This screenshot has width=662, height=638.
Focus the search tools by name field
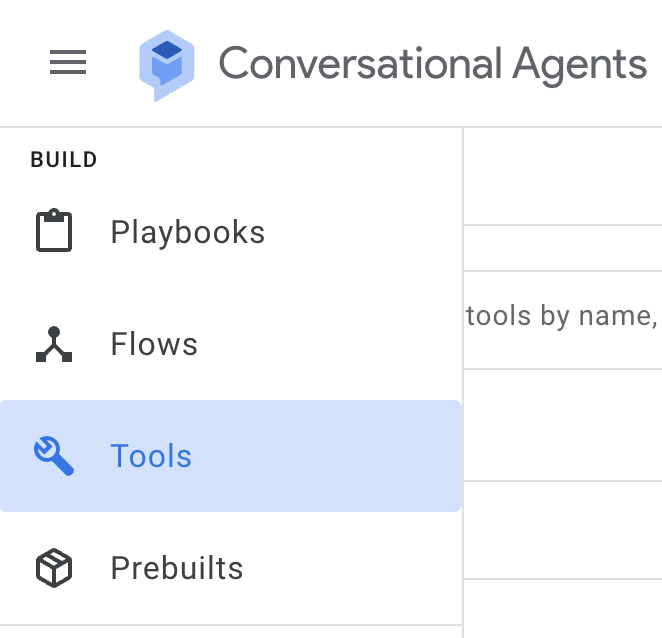coord(562,318)
